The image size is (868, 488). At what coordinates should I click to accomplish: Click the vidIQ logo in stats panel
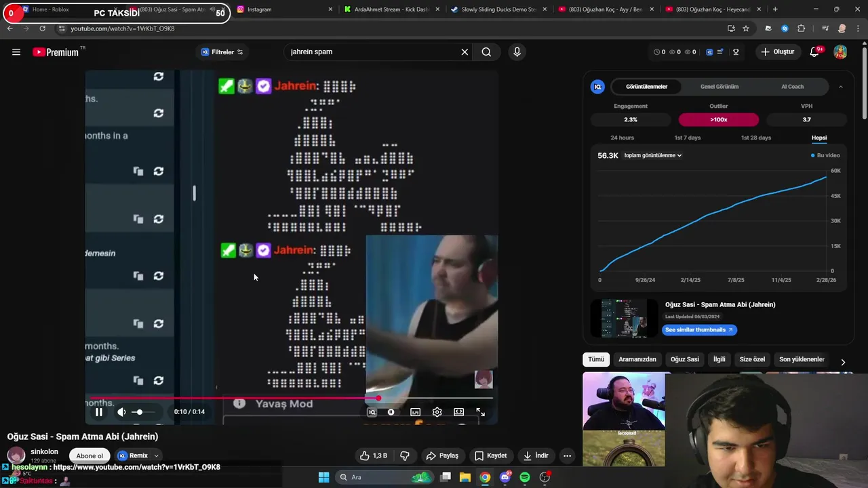pyautogui.click(x=597, y=87)
